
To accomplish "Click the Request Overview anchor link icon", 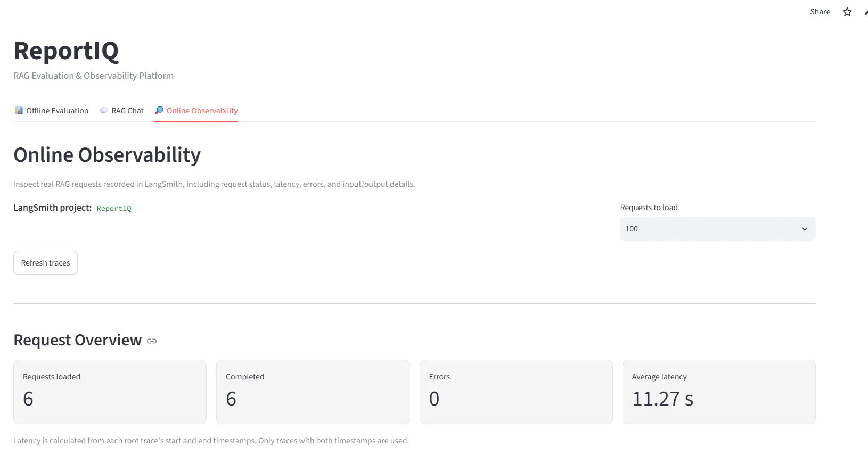I will coord(152,341).
